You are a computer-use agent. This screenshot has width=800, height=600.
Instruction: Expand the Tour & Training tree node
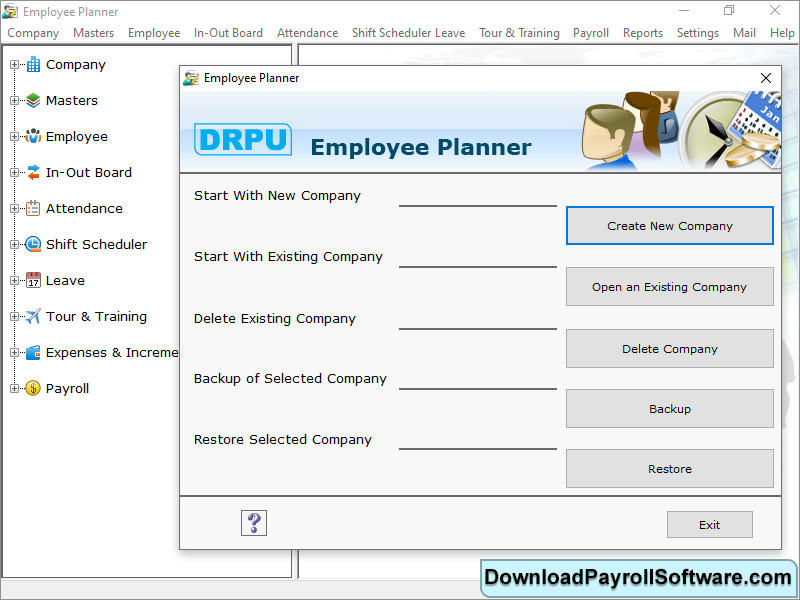pos(14,316)
